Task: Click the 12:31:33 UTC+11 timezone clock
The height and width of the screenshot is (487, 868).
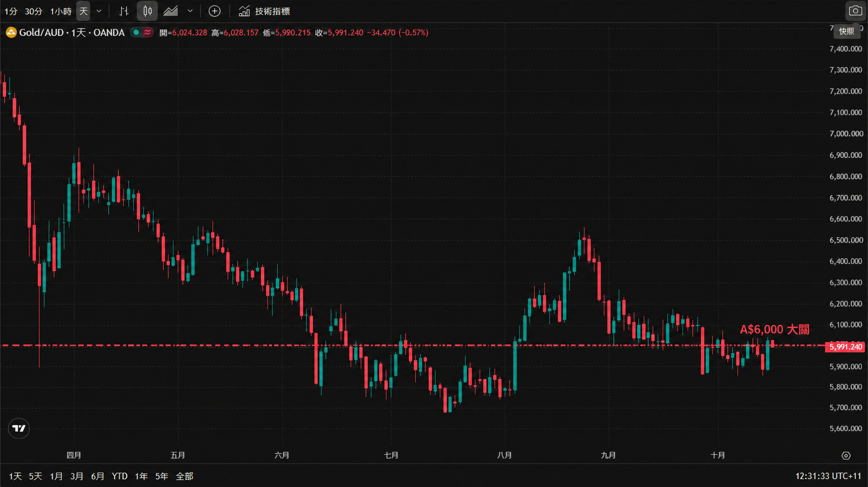Action: (828, 476)
